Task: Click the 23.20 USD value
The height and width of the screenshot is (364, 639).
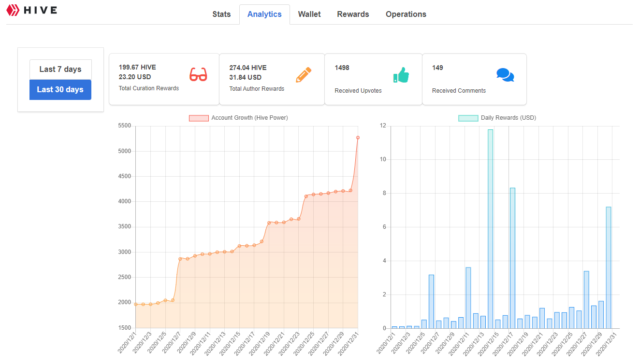Action: point(135,77)
